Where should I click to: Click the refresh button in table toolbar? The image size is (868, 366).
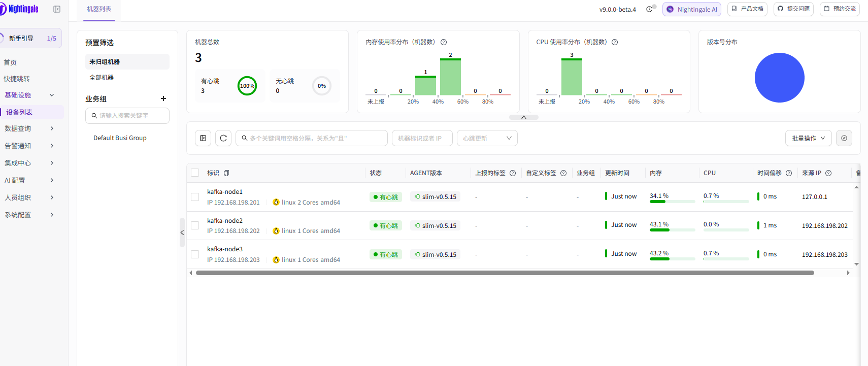[x=223, y=138]
